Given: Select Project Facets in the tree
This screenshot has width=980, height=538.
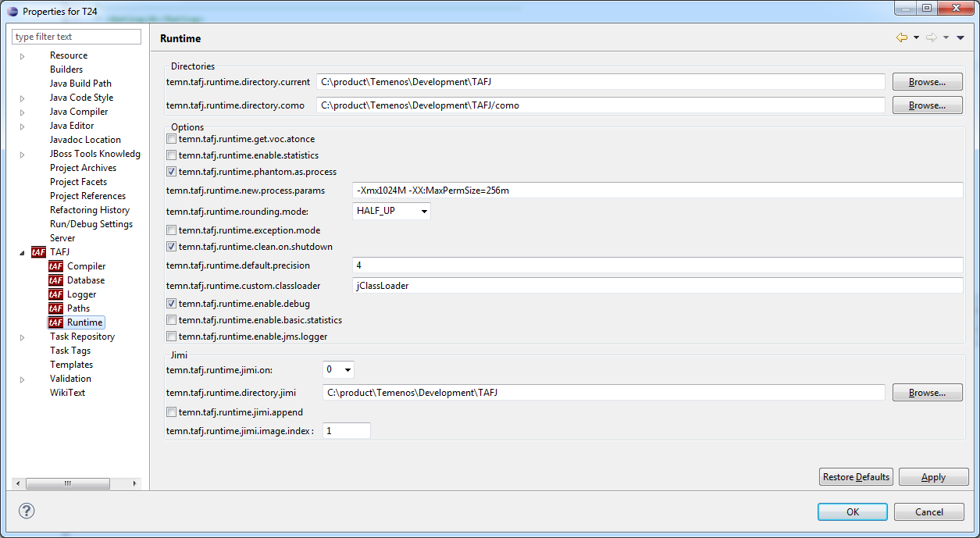Looking at the screenshot, I should [x=78, y=182].
